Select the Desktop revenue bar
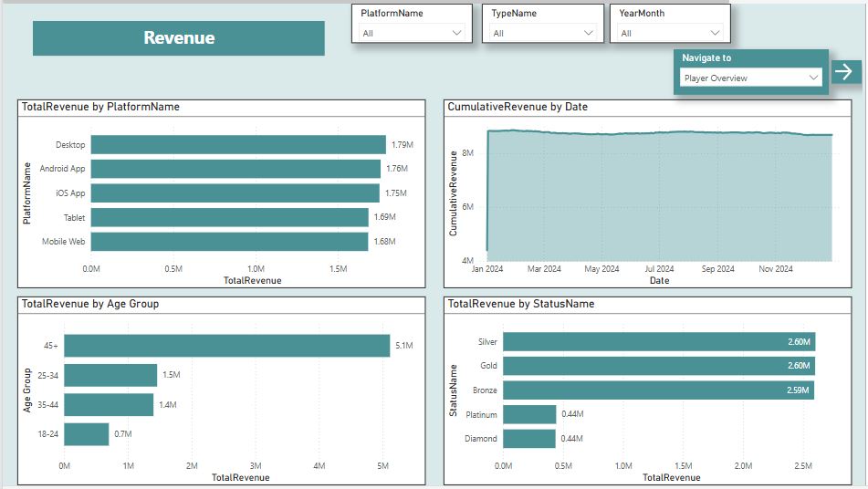 pos(238,145)
